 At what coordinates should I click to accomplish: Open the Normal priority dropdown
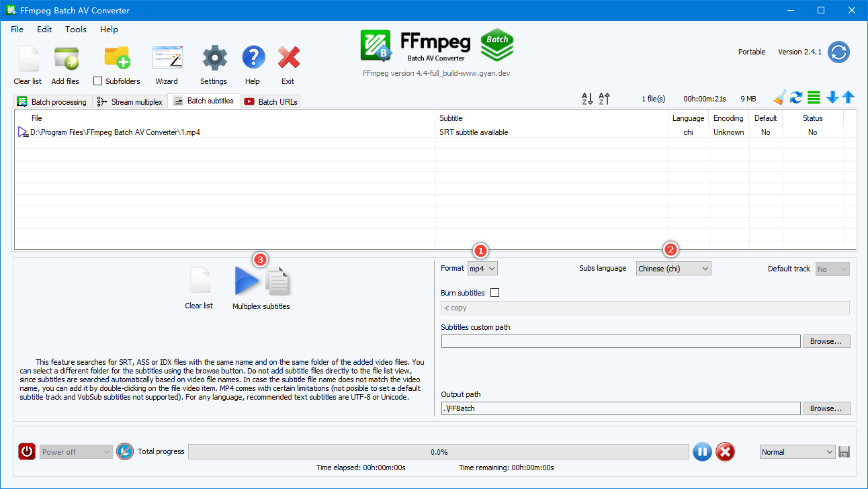797,452
